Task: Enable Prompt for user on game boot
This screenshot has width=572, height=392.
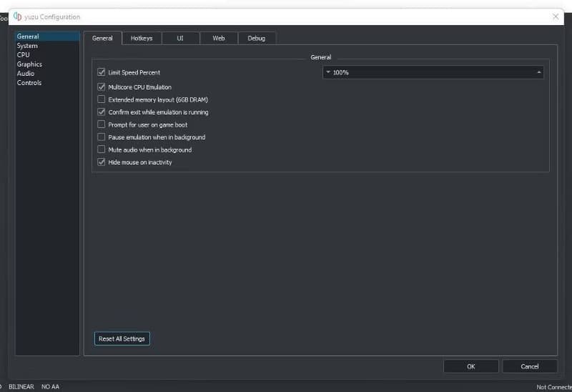Action: coord(101,124)
